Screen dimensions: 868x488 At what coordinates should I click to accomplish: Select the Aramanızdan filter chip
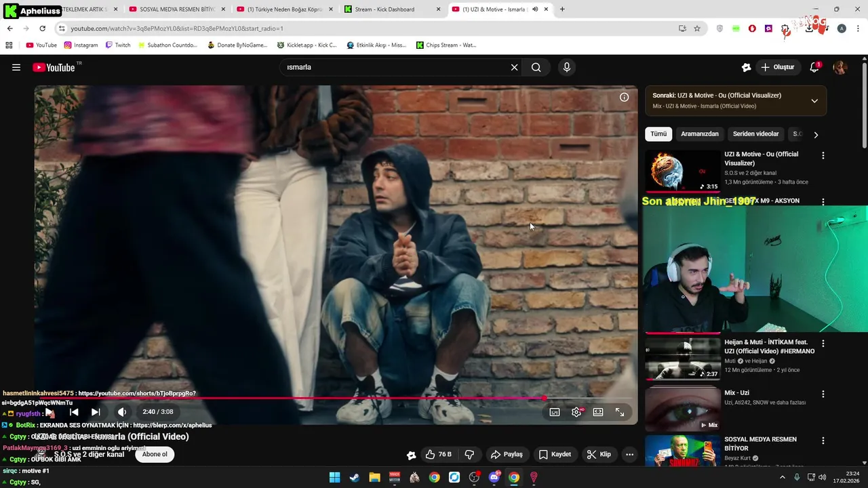(700, 134)
